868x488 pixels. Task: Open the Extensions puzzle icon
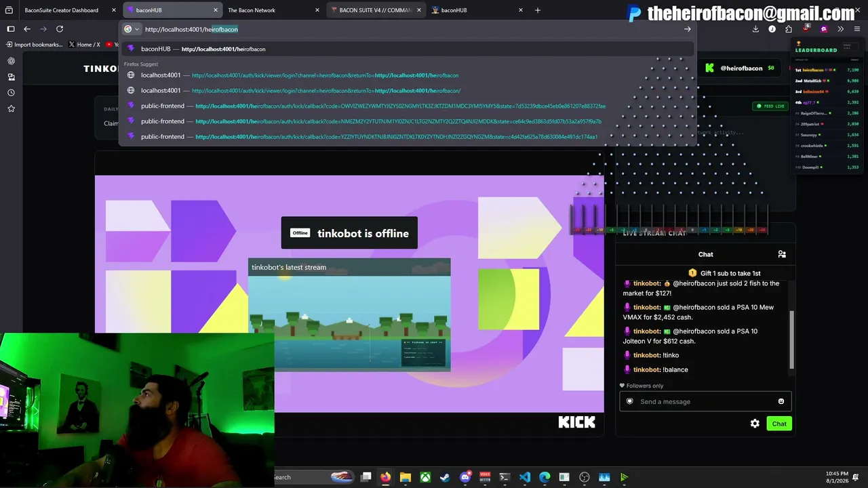(x=789, y=29)
